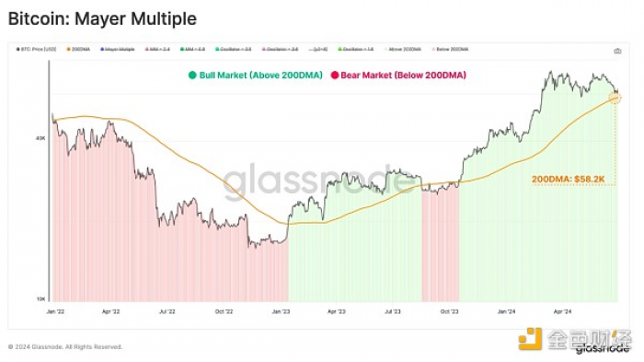The height and width of the screenshot is (362, 644).
Task: Toggle the Mayer Multiple legend entry
Action: click(x=118, y=50)
